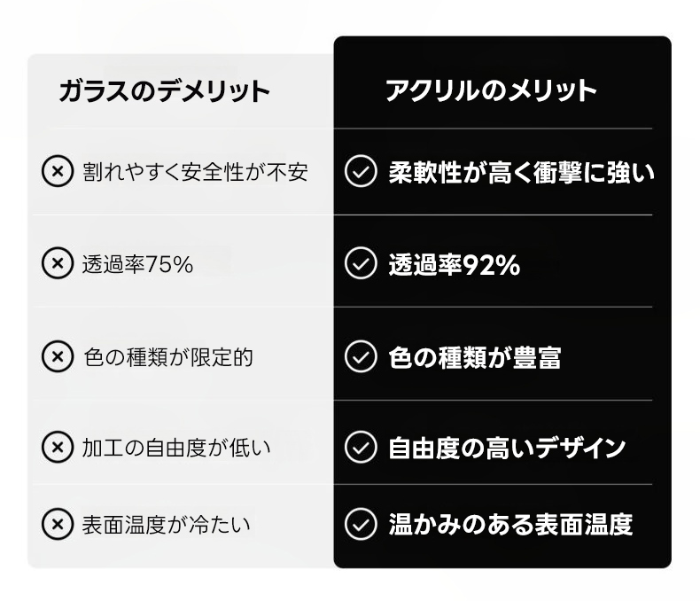Screen dimensions: 700x601
Task: Click the 自由度の高いデザイン text
Action: tap(507, 448)
